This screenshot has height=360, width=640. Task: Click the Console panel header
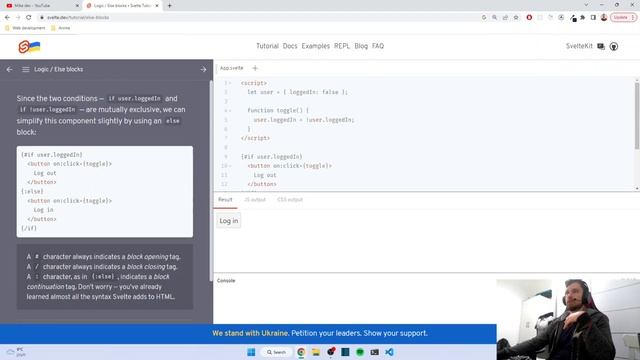pos(226,281)
